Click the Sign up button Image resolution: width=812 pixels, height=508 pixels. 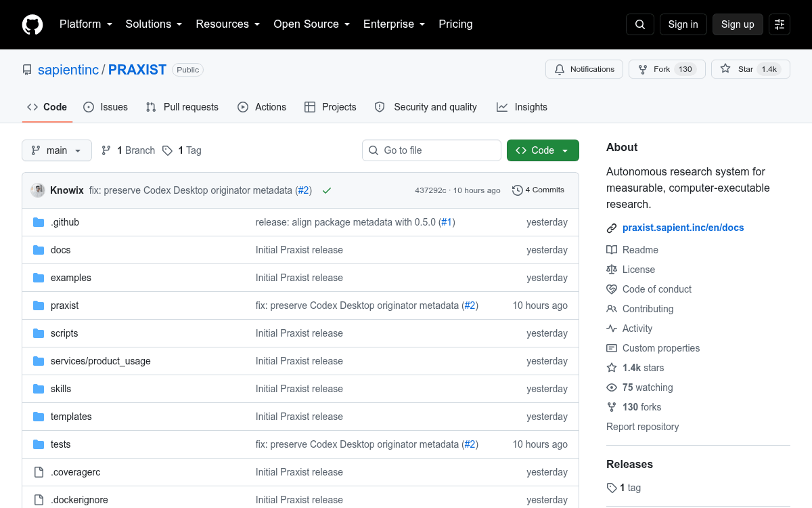(x=738, y=24)
